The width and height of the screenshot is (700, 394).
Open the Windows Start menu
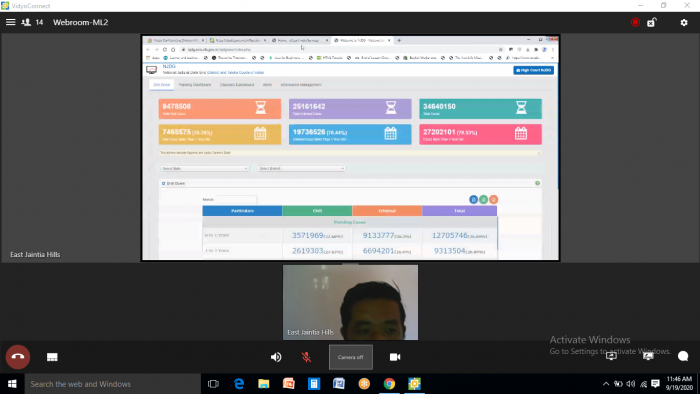12,384
